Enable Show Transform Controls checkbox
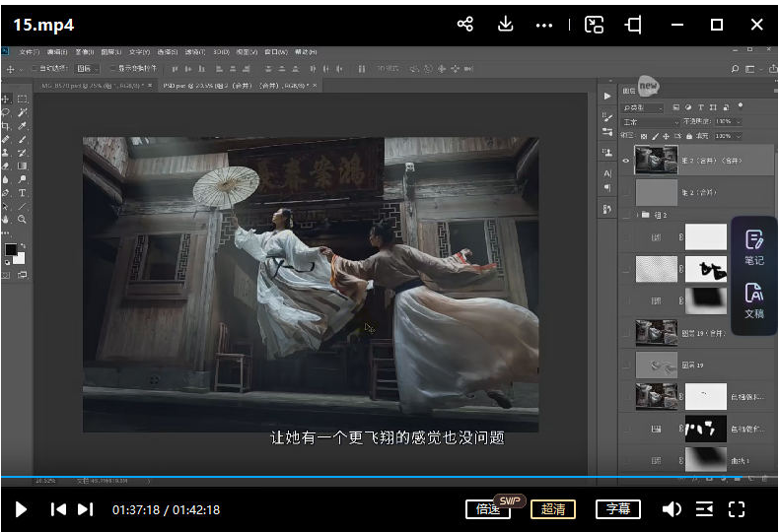The height and width of the screenshot is (532, 779). [113, 69]
